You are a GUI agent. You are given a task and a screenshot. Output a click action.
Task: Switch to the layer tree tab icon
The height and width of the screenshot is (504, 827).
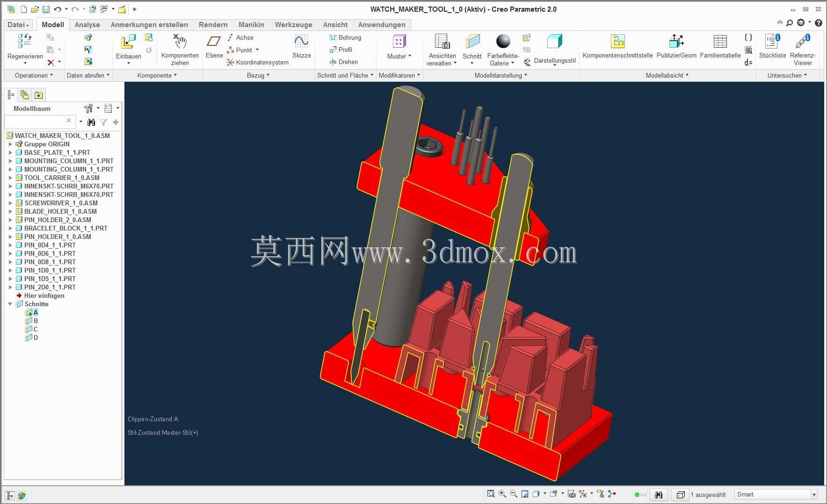pyautogui.click(x=24, y=95)
